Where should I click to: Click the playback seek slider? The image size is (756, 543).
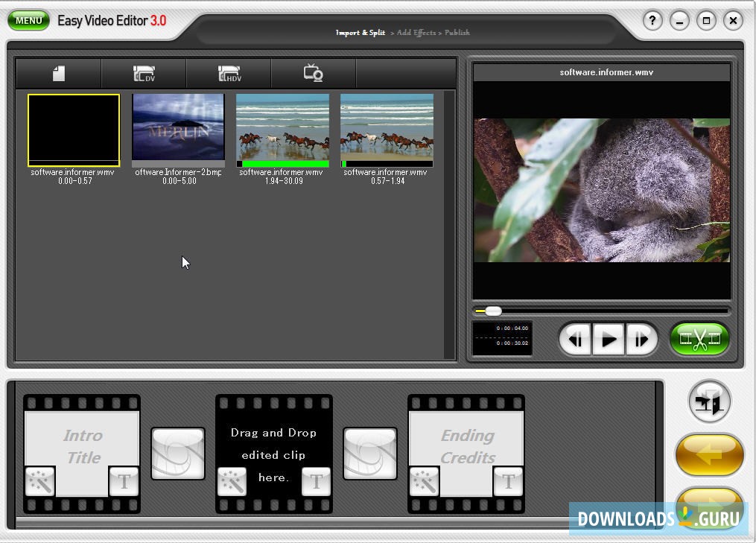tap(494, 311)
